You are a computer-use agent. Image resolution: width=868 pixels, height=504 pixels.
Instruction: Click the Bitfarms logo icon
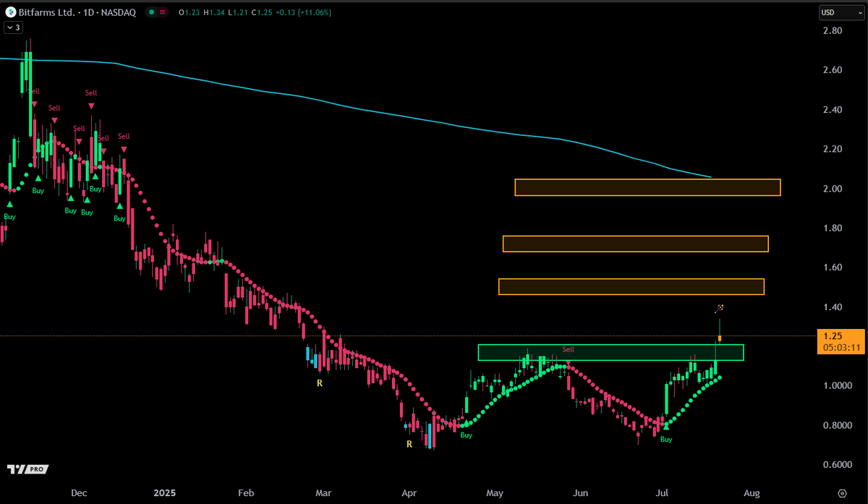pos(11,13)
